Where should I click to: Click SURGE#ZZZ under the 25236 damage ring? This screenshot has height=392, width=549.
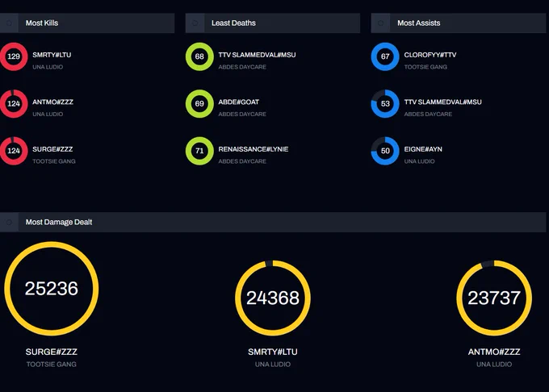point(52,352)
